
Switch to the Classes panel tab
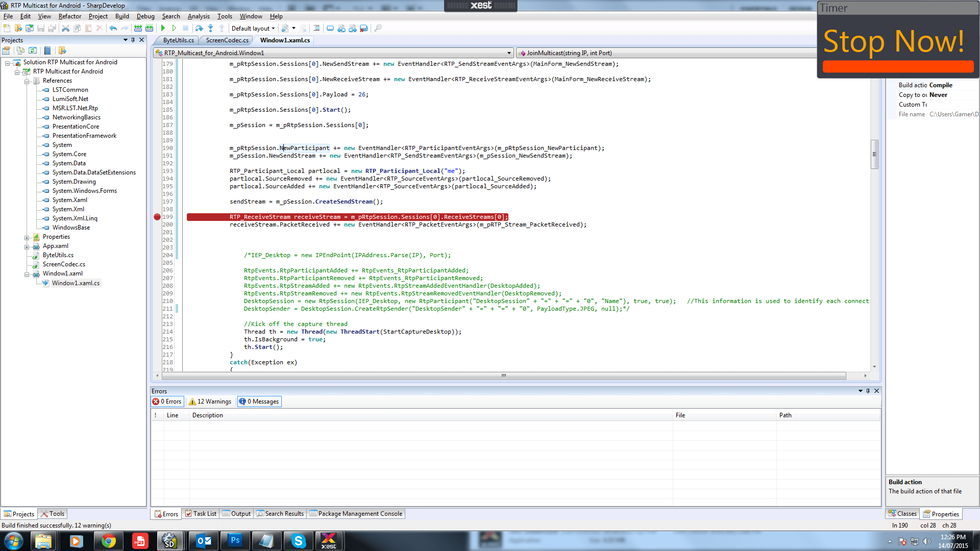point(902,514)
